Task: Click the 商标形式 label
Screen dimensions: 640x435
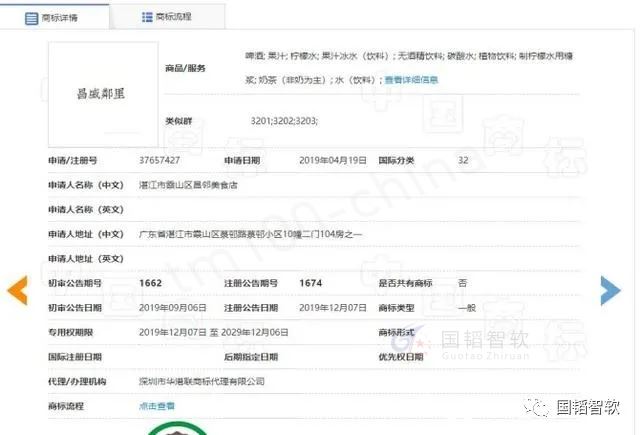Action: pyautogui.click(x=396, y=332)
